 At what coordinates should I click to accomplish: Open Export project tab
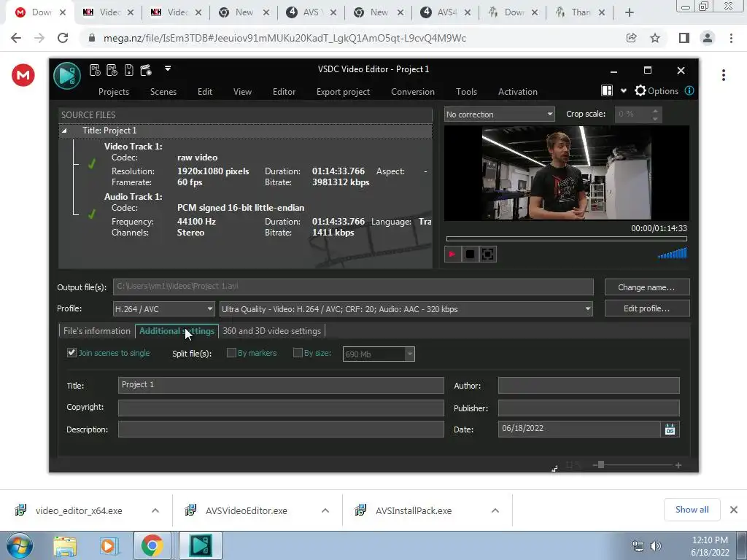coord(343,92)
